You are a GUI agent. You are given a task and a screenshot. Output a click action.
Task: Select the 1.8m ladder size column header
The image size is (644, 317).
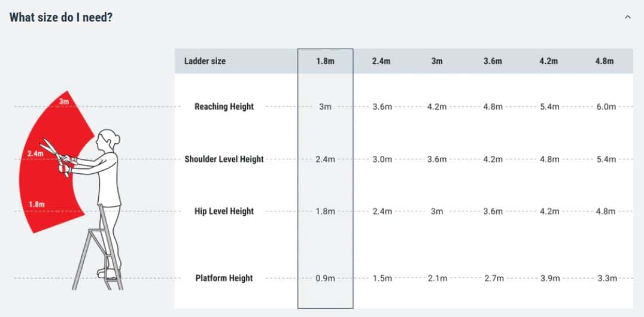click(325, 61)
